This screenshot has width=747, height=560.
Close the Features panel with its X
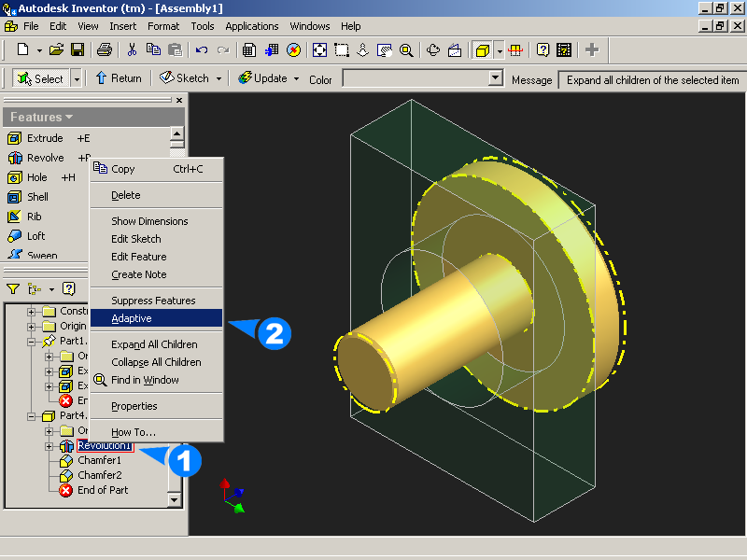point(179,100)
